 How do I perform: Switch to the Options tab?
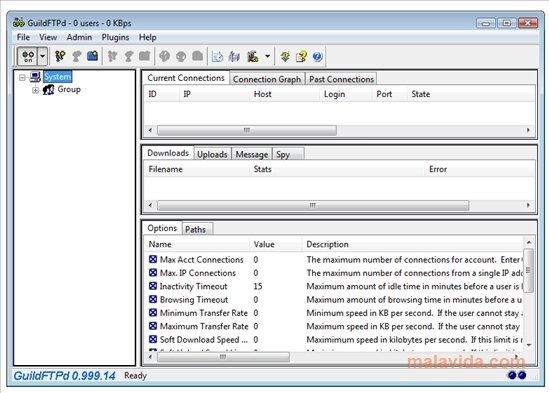click(x=162, y=228)
